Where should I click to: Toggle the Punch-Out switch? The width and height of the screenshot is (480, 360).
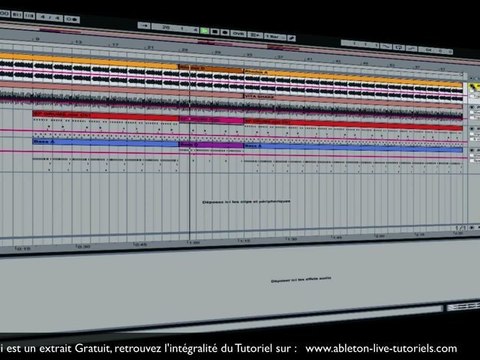click(x=411, y=49)
